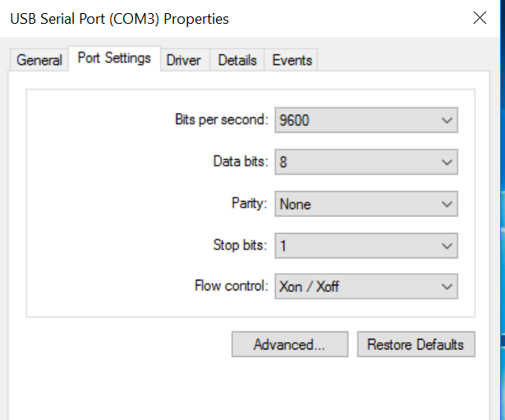The width and height of the screenshot is (505, 420).
Task: Click the 'Flow control:' label text
Action: 231,287
